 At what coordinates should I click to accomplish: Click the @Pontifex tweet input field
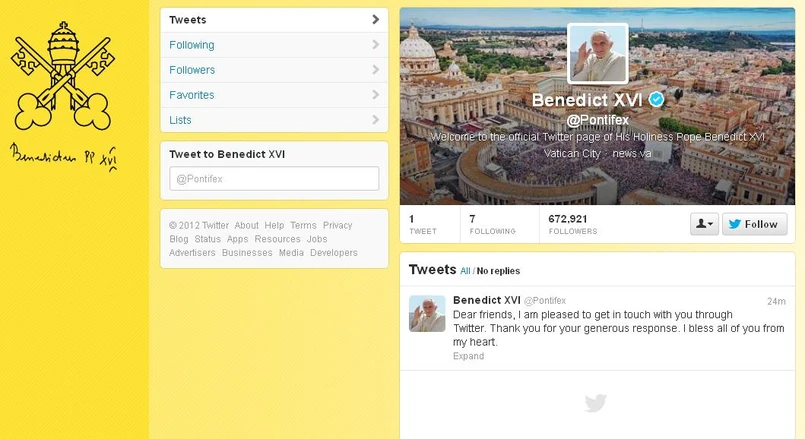pos(274,179)
